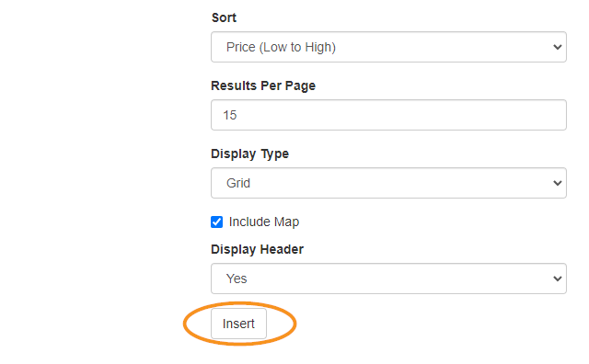
Task: Open the Sort dropdown
Action: point(388,47)
